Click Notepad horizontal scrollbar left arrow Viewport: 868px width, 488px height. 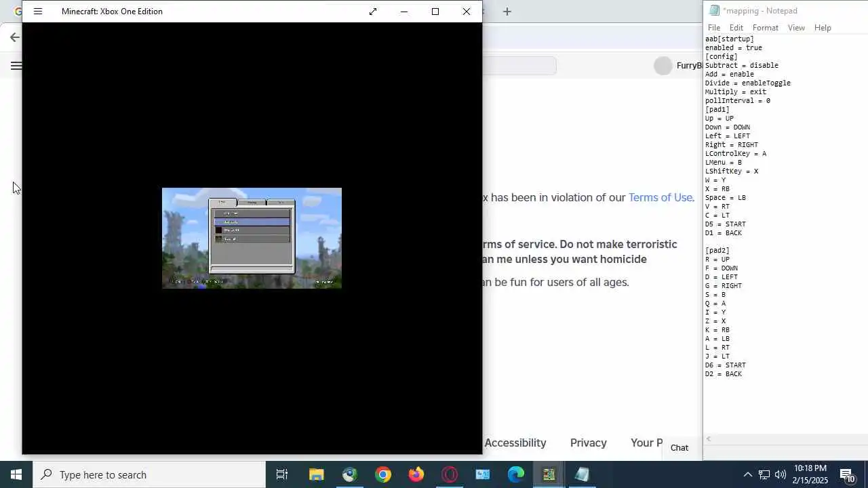[x=709, y=439]
